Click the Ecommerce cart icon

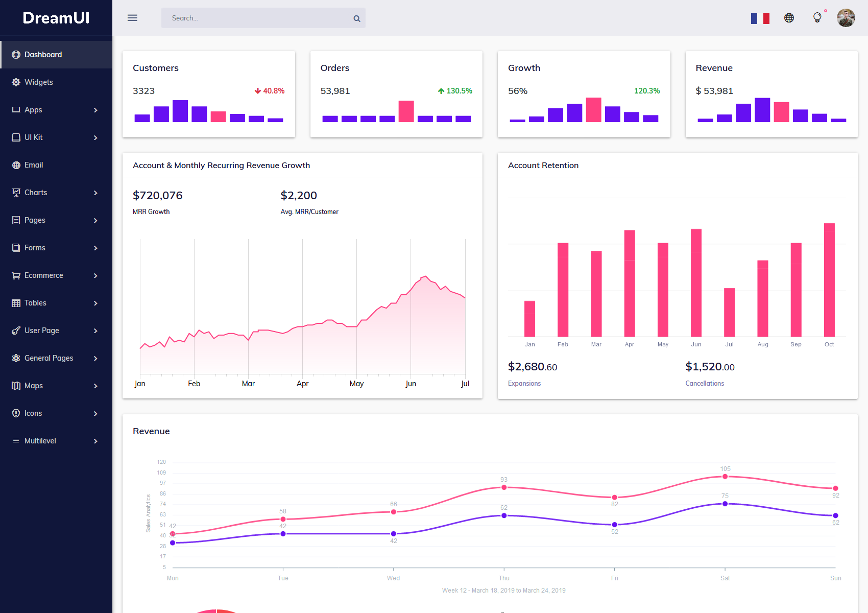coord(16,275)
